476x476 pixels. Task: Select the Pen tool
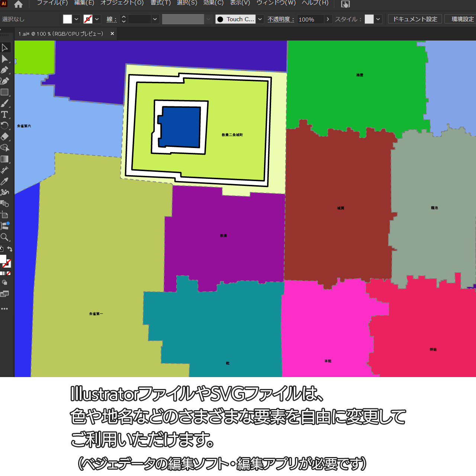[x=5, y=70]
